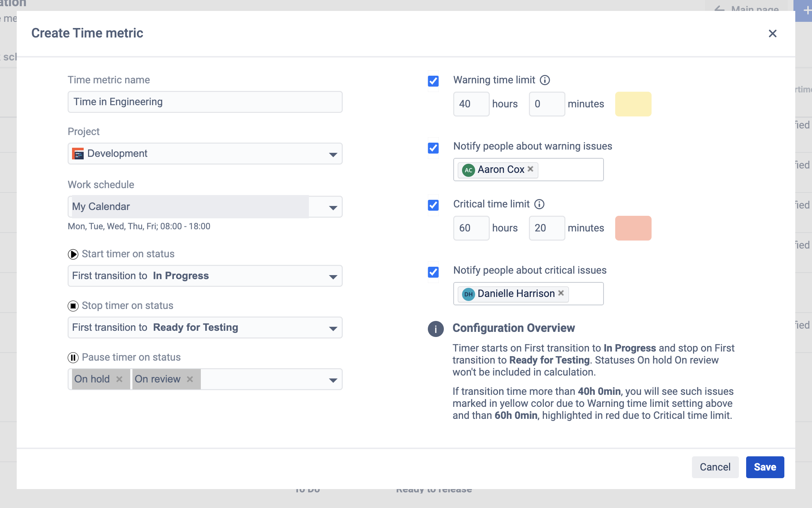Image resolution: width=812 pixels, height=508 pixels.
Task: Toggle Notify people about warning issues
Action: click(433, 148)
